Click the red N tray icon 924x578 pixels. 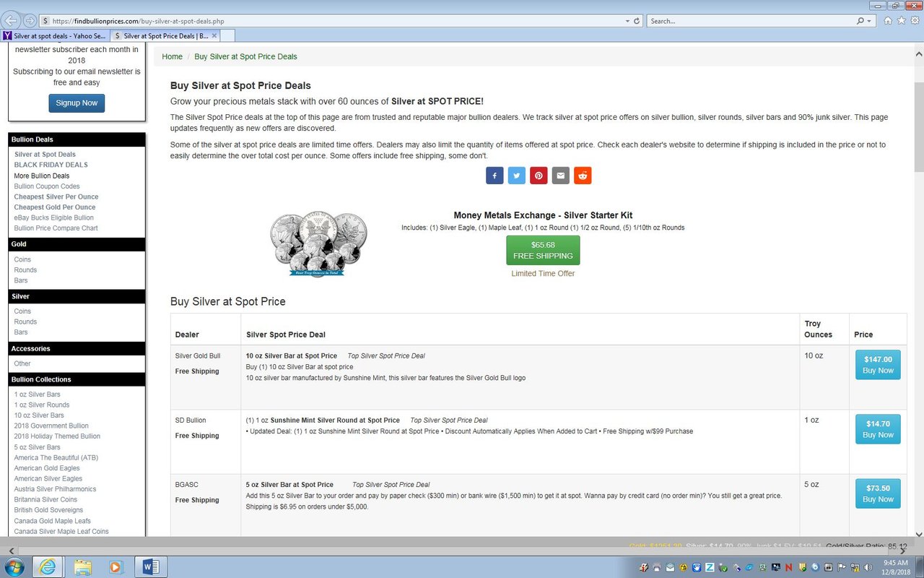[x=788, y=567]
